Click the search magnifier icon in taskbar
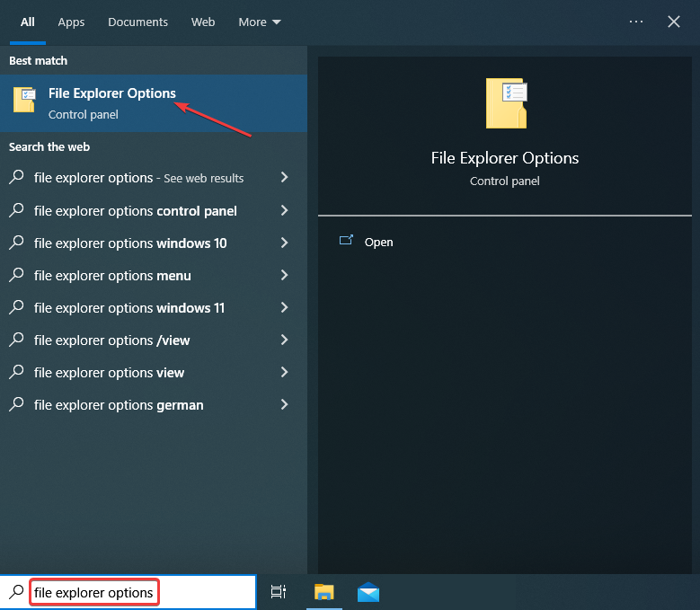The width and height of the screenshot is (700, 610). coord(16,592)
